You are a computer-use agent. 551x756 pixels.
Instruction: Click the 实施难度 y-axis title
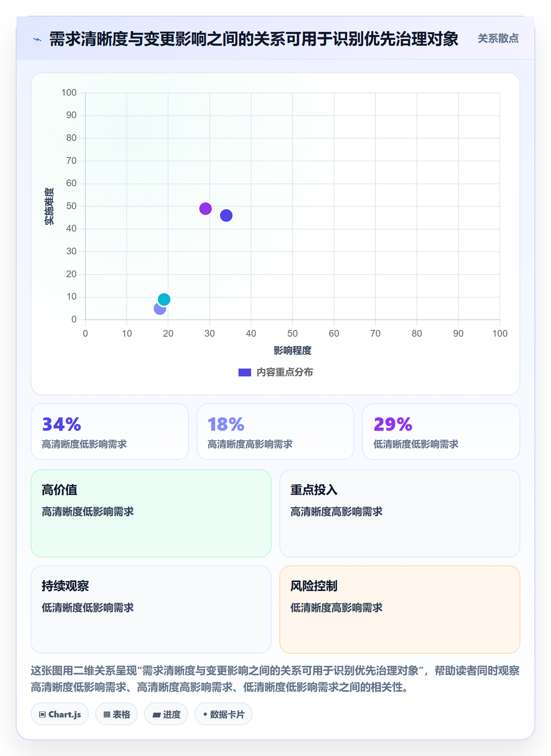49,206
